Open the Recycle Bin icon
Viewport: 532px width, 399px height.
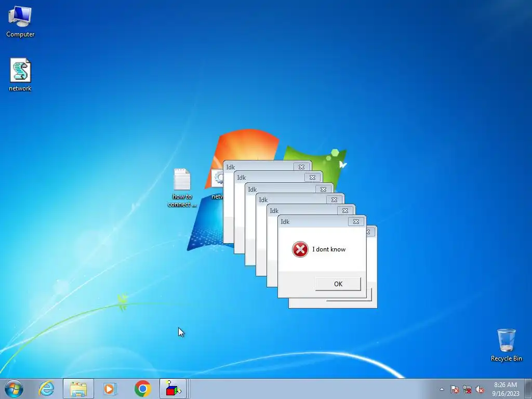pos(506,345)
